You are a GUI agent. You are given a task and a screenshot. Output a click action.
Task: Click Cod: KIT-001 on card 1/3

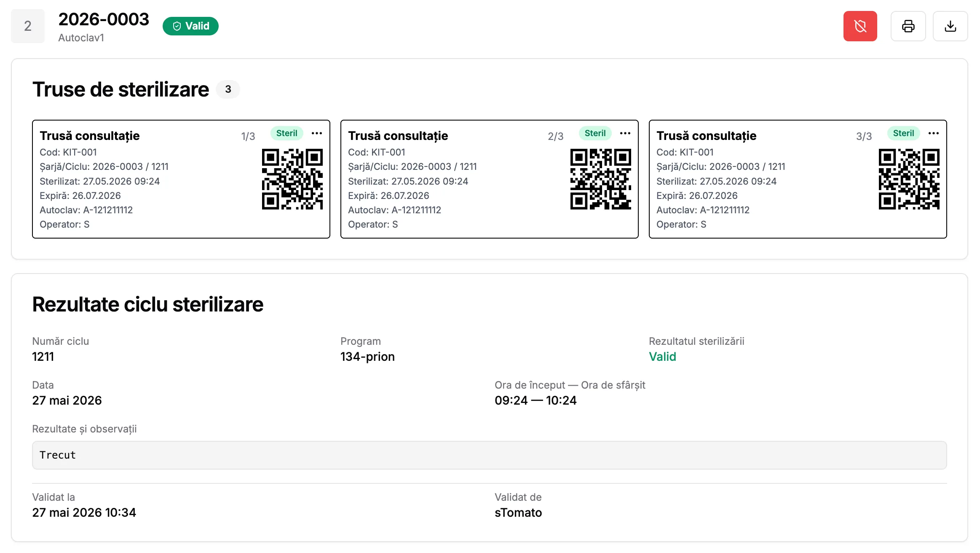coord(68,152)
